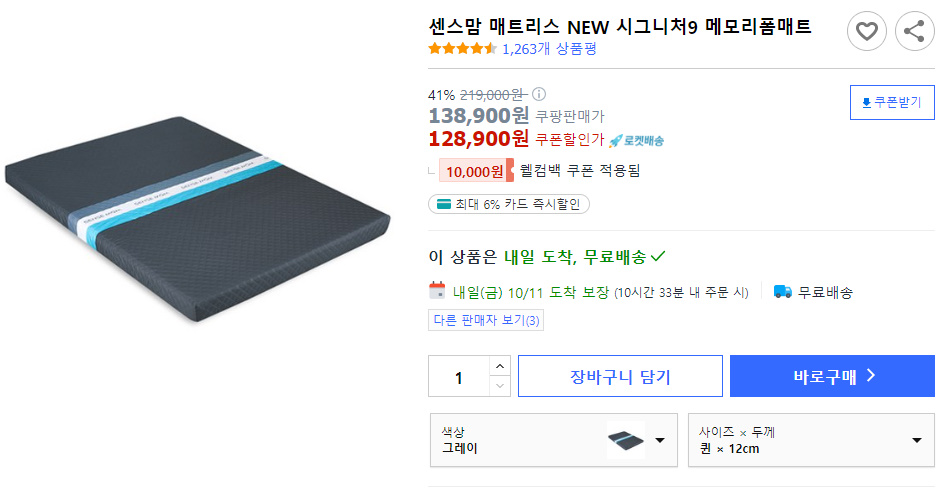This screenshot has width=937, height=488.
Task: Add item via 장바구니 담기 button
Action: [620, 376]
